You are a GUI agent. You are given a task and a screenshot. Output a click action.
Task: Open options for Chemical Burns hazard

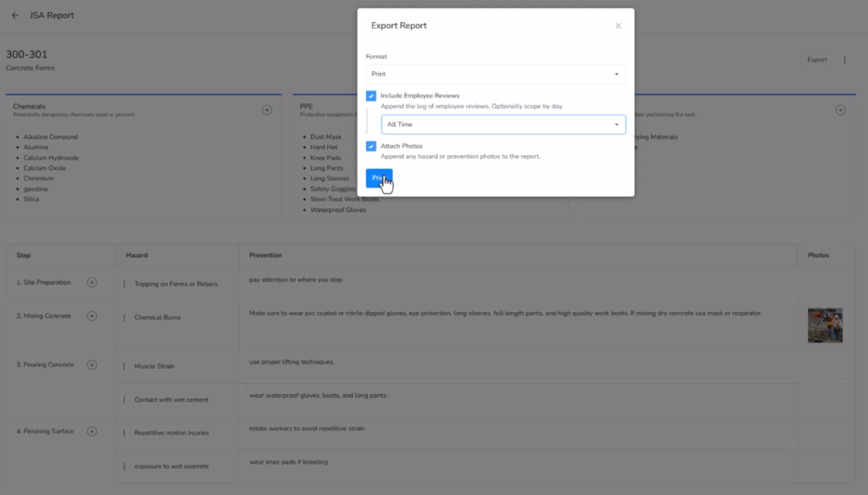[124, 318]
